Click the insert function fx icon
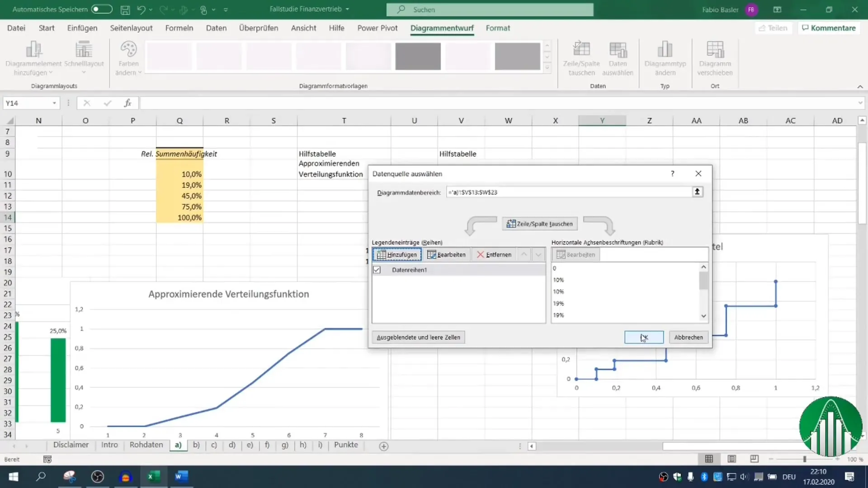The image size is (868, 488). tap(128, 103)
